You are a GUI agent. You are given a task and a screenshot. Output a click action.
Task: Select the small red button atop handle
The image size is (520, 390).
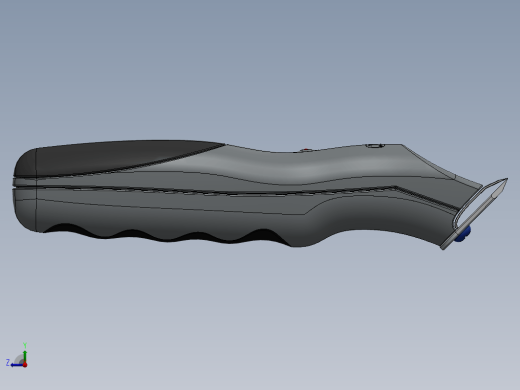tap(306, 150)
